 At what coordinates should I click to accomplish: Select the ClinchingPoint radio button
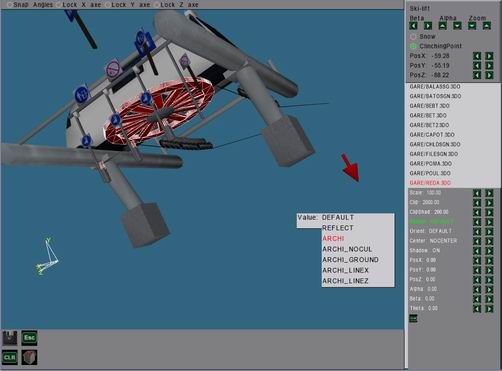click(x=413, y=46)
